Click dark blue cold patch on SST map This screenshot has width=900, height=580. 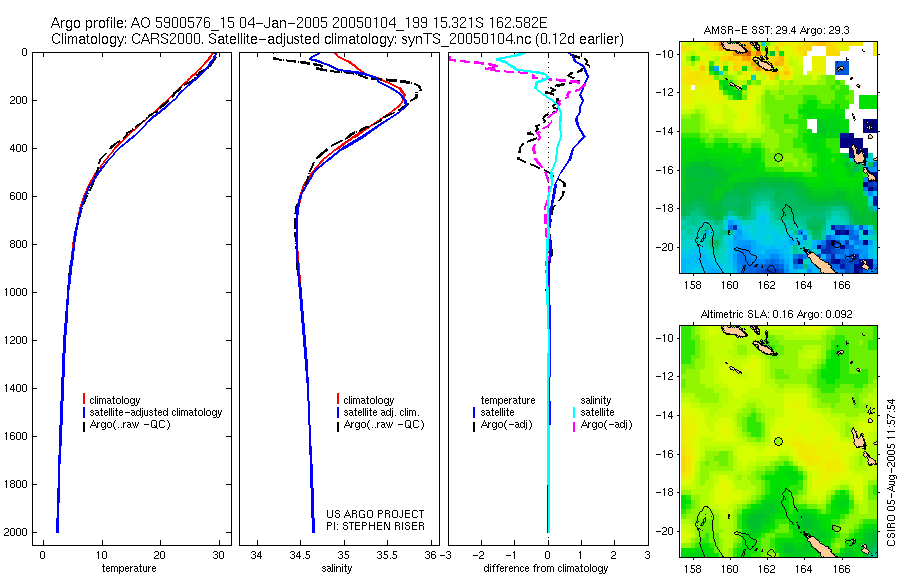coord(853,144)
